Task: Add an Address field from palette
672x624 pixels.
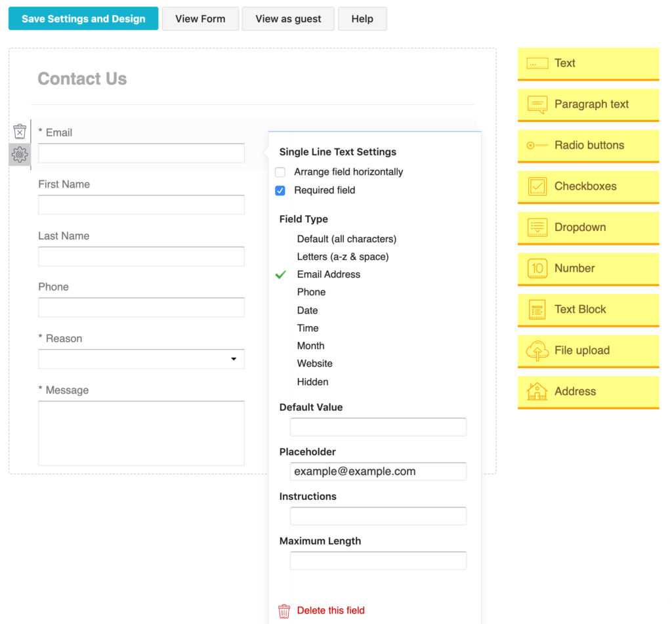Action: click(588, 392)
